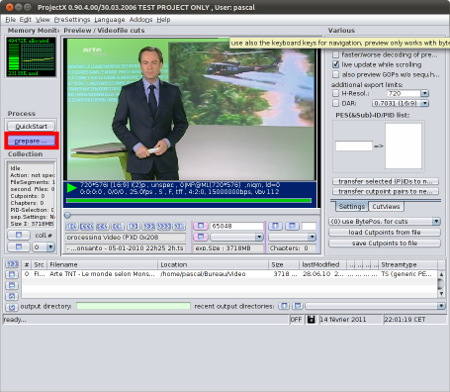Screen dimensions: 450x392
Task: Click the Memory Monitor graph
Action: 31,57
